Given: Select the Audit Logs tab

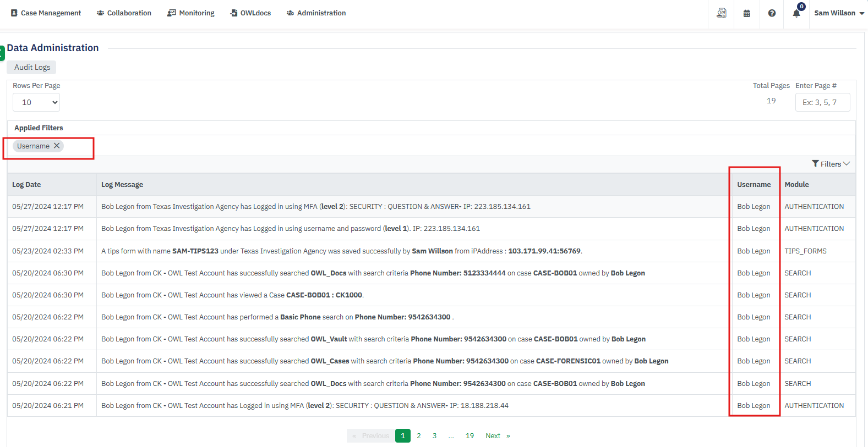Looking at the screenshot, I should (32, 67).
